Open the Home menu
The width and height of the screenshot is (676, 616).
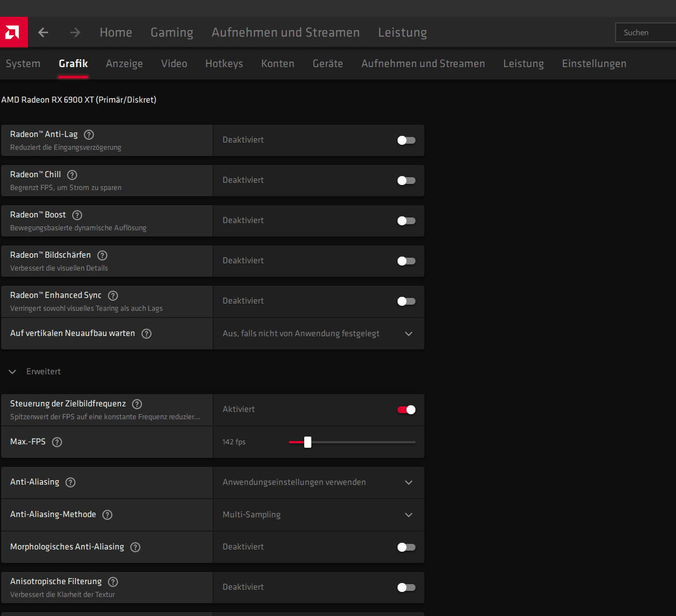116,32
